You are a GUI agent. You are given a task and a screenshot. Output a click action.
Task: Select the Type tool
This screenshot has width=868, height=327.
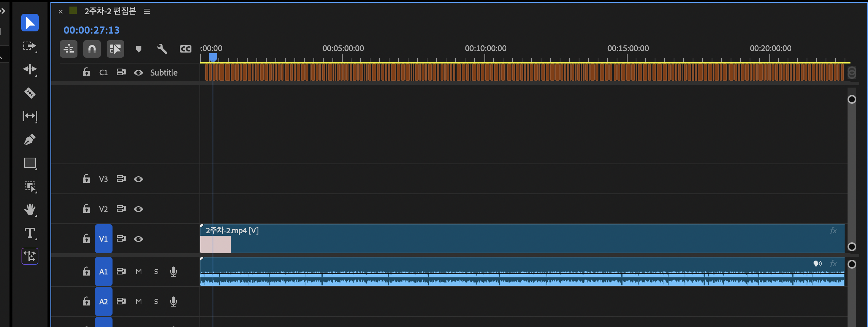tap(30, 233)
